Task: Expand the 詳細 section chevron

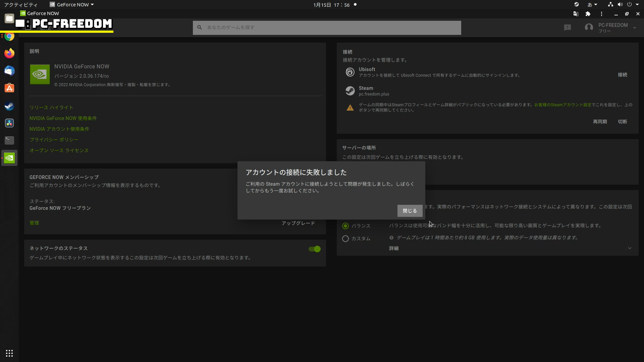Action: click(630, 248)
